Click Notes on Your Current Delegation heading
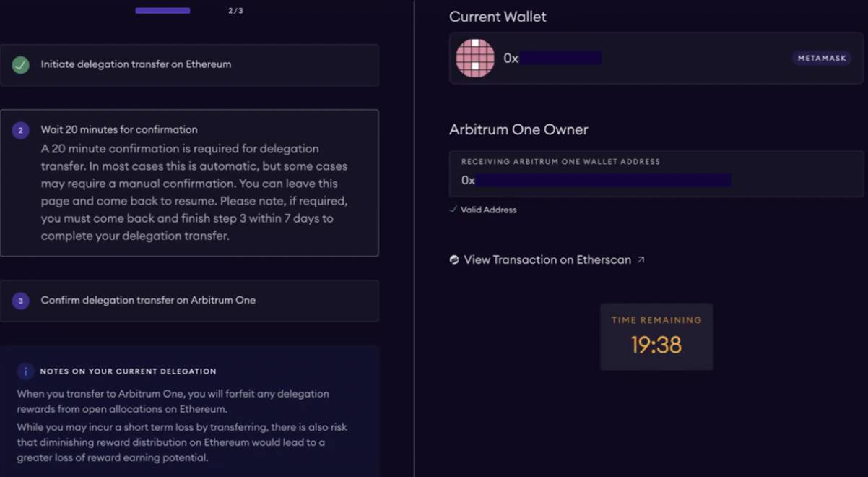868x477 pixels. click(x=128, y=371)
